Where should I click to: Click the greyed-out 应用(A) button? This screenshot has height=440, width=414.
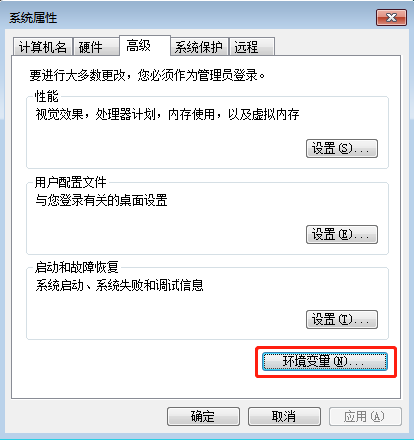[365, 416]
